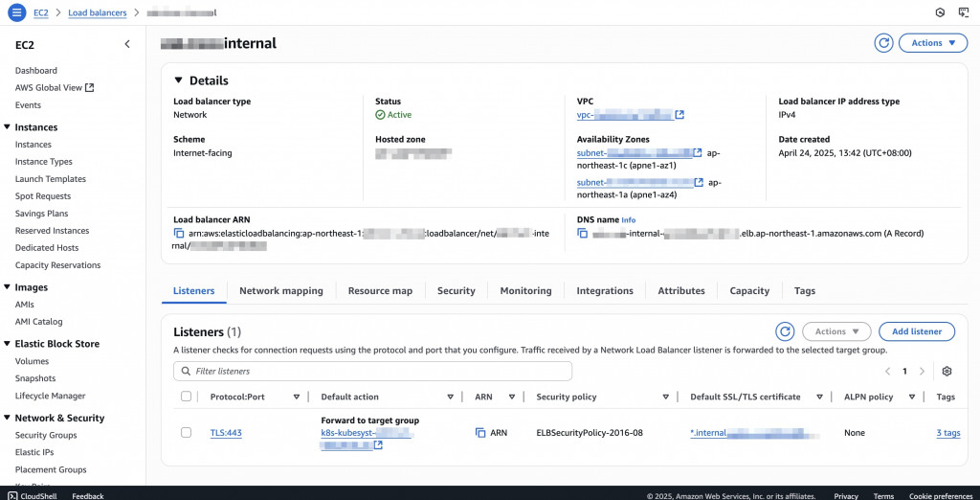Select the TLS:443 listener checkbox
980x500 pixels.
tap(186, 432)
